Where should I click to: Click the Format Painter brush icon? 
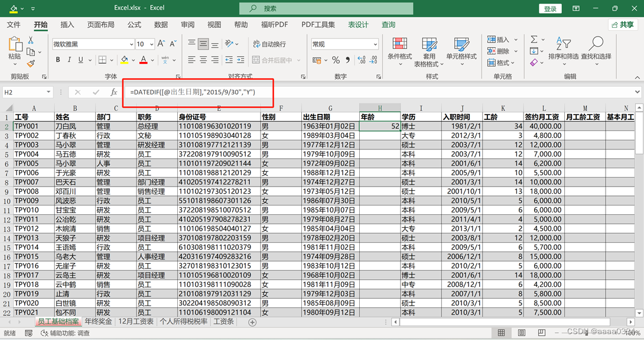pyautogui.click(x=31, y=63)
